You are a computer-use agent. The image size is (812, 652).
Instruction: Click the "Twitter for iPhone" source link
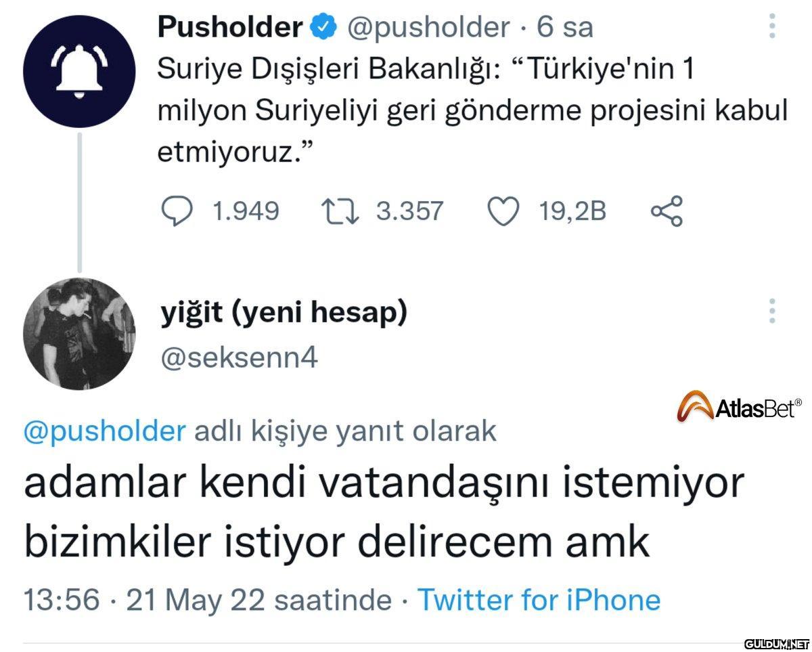coord(539,600)
